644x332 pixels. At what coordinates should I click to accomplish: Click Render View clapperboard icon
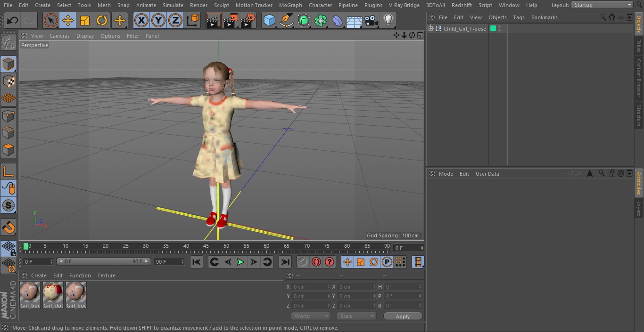coord(214,20)
